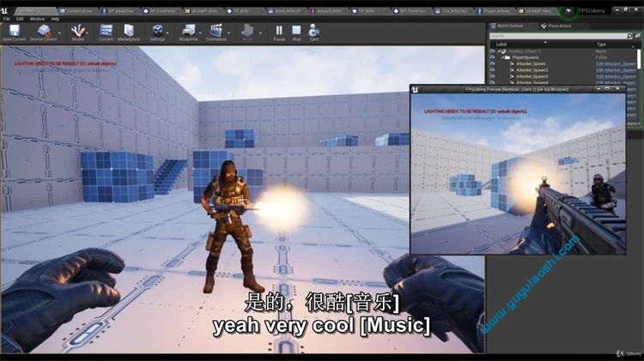The height and width of the screenshot is (361, 644).
Task: Open the Modes dropdown arrow
Action: click(x=88, y=33)
